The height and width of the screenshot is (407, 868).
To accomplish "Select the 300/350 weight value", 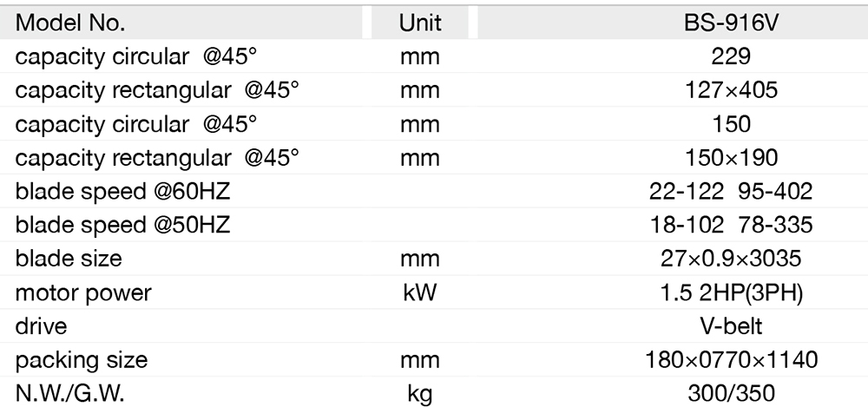I will (x=730, y=394).
